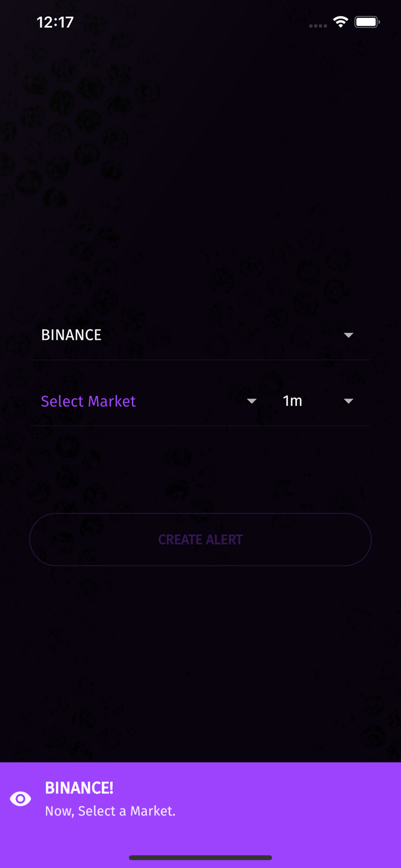Tap the Wi-Fi indicator in the status bar
401x868 pixels.
click(x=340, y=21)
